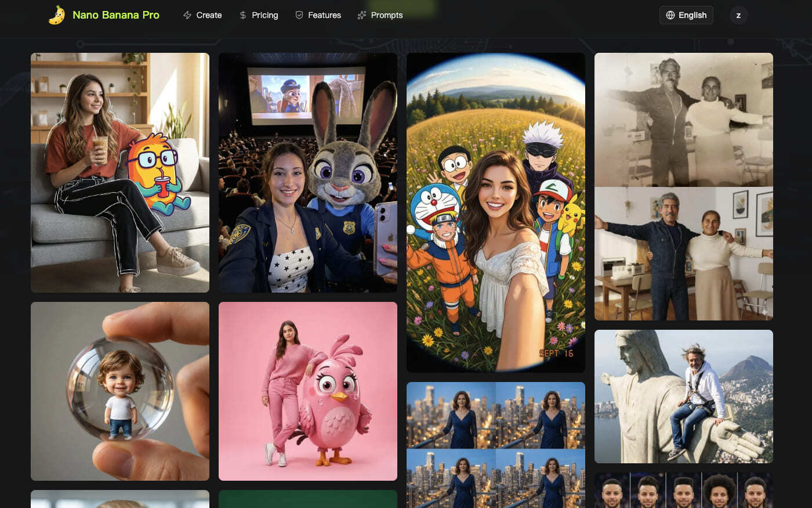Click the Nano Banana Pro brand link

(115, 15)
